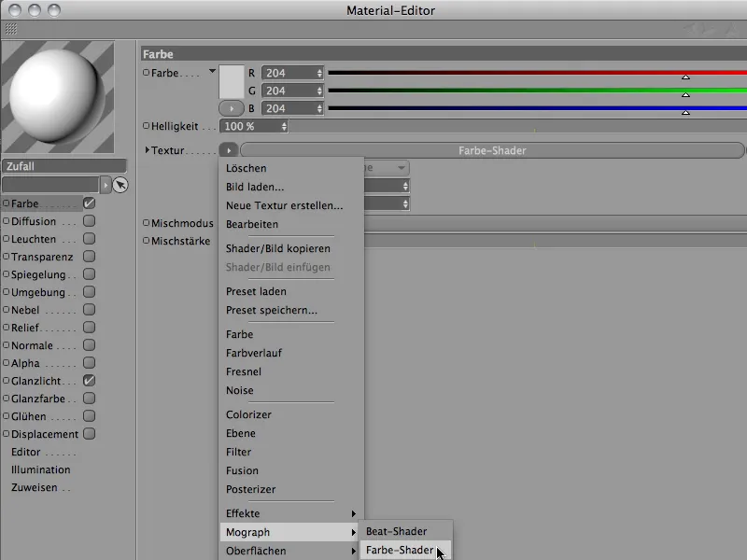Click the Textur triangle shader button
The width and height of the screenshot is (747, 560).
coord(229,150)
